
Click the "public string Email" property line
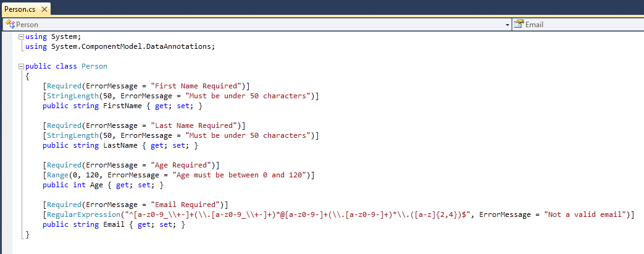(x=114, y=224)
